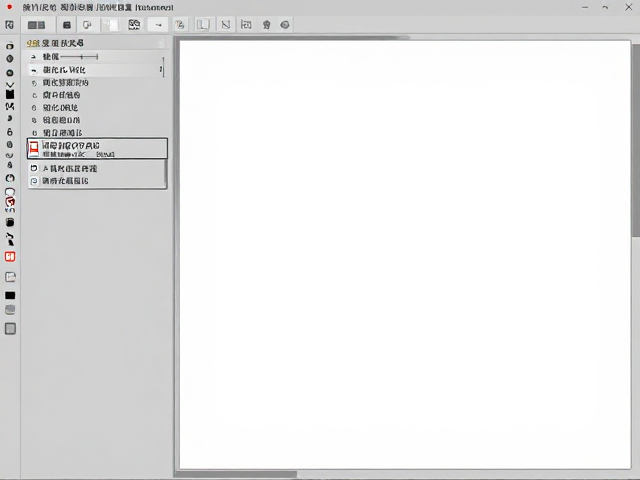Select the panel row with the red document icon
This screenshot has width=640, height=480.
point(97,149)
